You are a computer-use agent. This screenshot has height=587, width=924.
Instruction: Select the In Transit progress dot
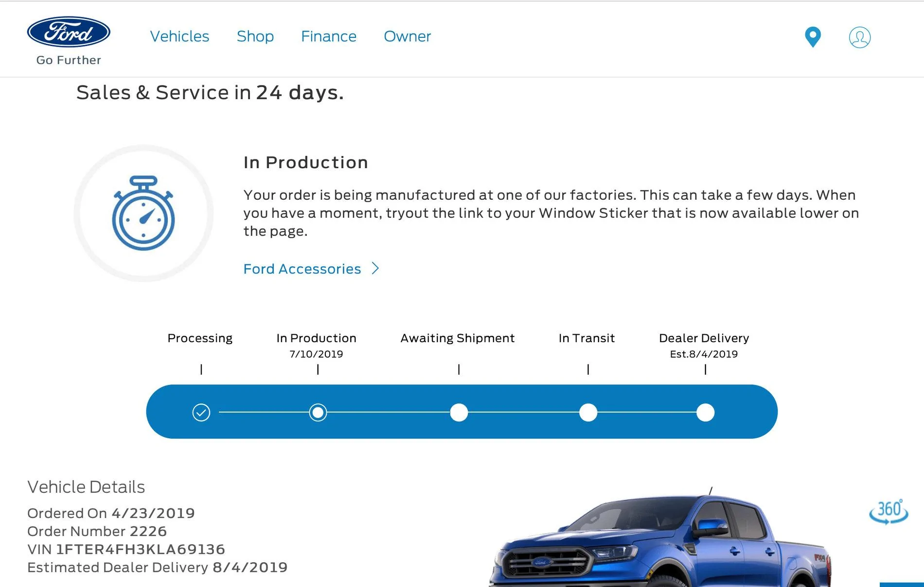588,413
